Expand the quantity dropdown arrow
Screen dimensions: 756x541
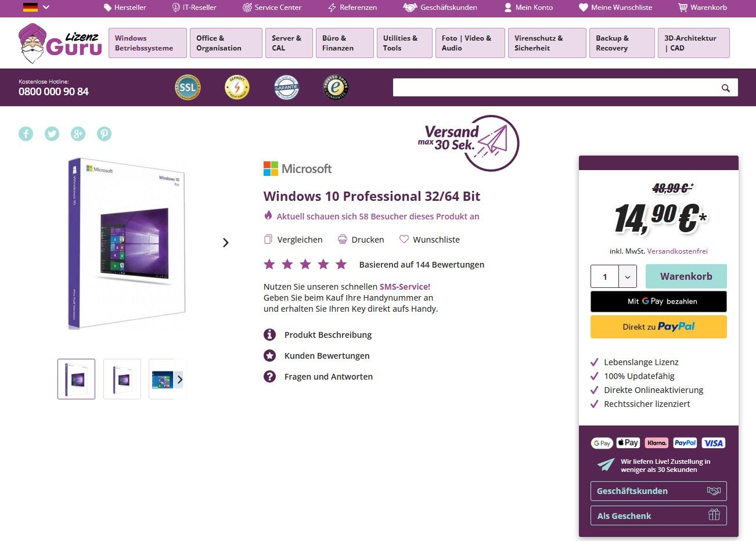pyautogui.click(x=628, y=277)
